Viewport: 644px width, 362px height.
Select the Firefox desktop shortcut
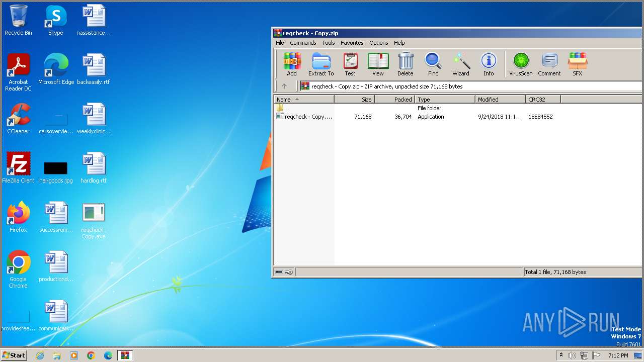pyautogui.click(x=18, y=218)
